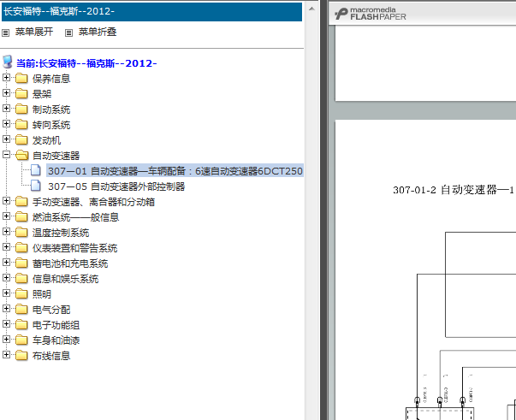Image resolution: width=516 pixels, height=420 pixels.
Task: Expand the 手动变速器、离合器和分动箱 node
Action: (6, 201)
